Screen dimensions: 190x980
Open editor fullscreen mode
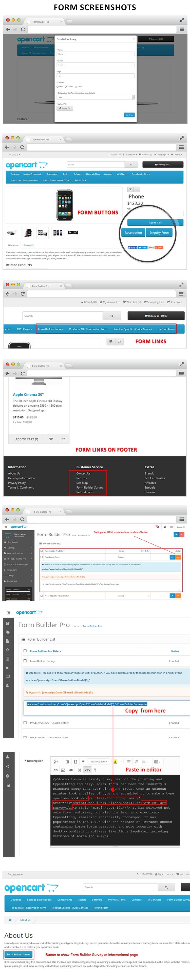point(80,770)
